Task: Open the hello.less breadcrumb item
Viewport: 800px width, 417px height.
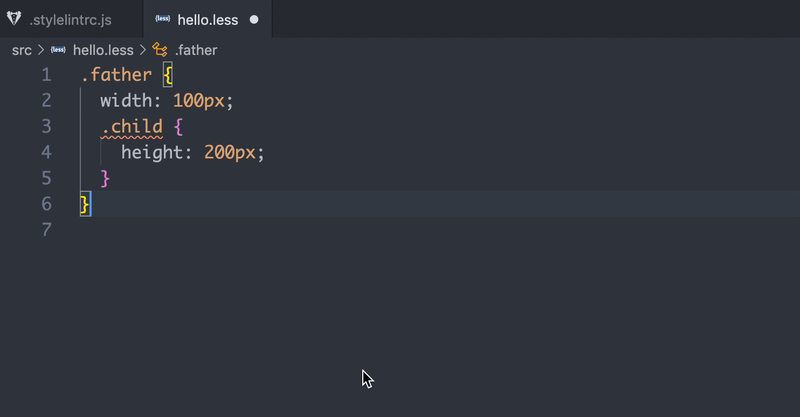Action: (103, 50)
